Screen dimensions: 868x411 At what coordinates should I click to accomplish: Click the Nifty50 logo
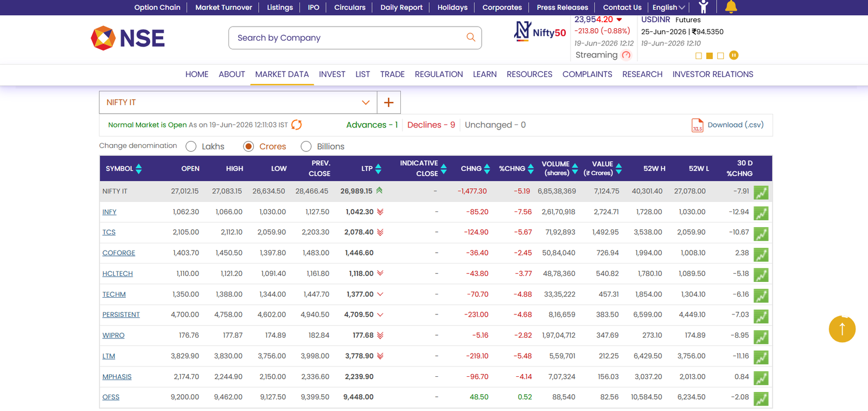tap(540, 32)
